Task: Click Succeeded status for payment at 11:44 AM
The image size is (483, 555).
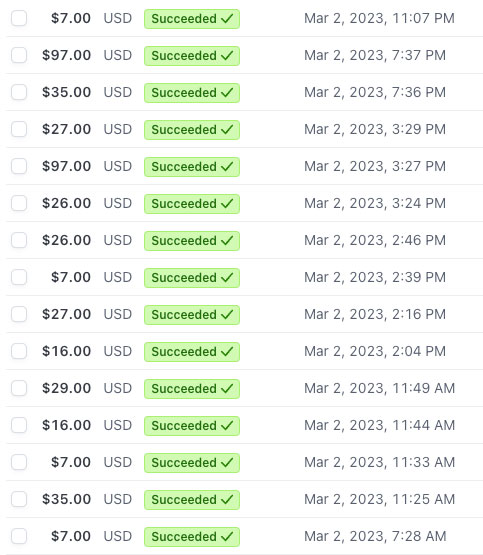Action: [192, 425]
